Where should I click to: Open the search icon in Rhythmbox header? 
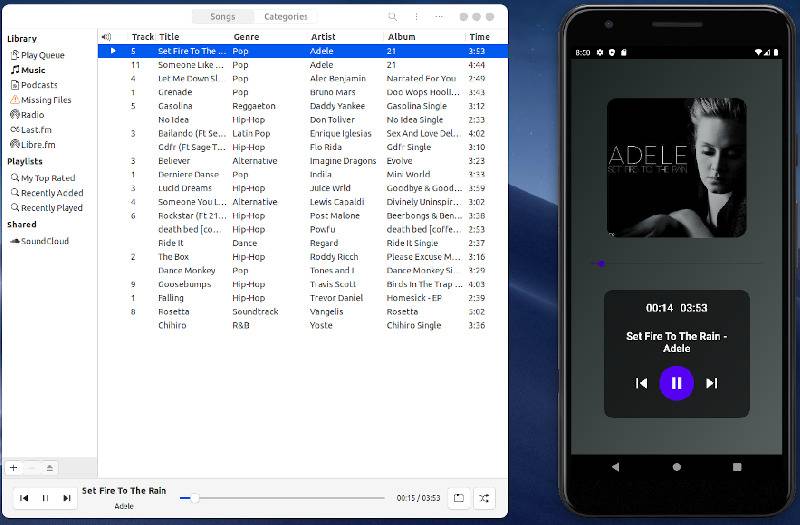click(x=392, y=17)
